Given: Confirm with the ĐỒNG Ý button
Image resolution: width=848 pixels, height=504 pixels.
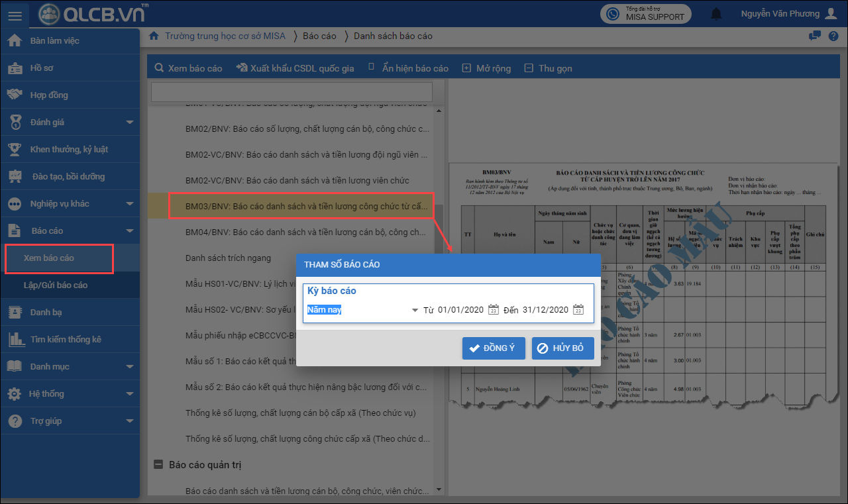Looking at the screenshot, I should click(x=493, y=348).
